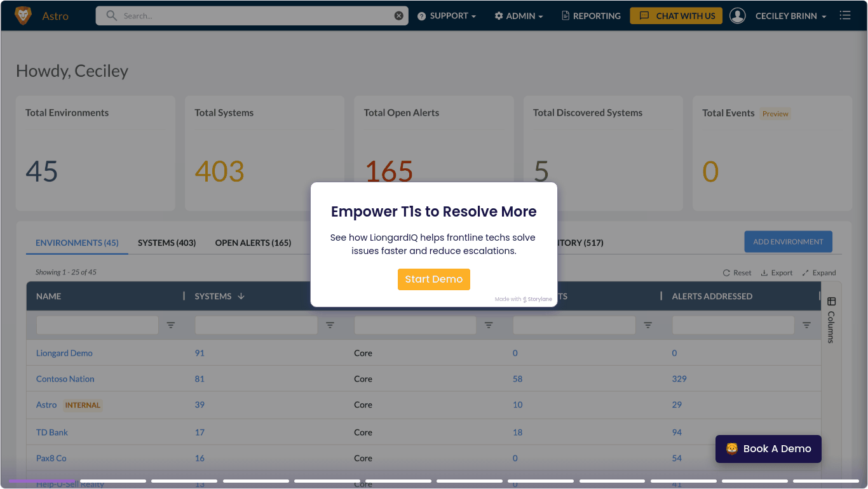Image resolution: width=868 pixels, height=489 pixels.
Task: Click the Liongard lion logo icon
Action: [23, 16]
